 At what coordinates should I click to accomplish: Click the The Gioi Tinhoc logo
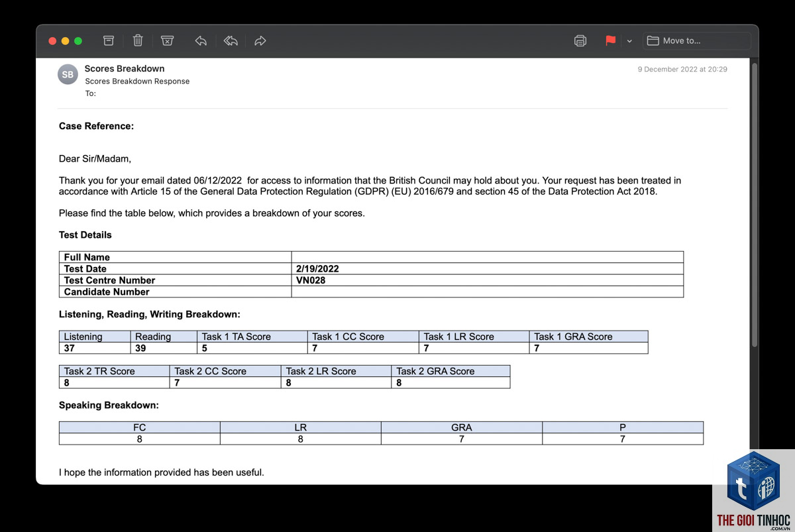[754, 490]
